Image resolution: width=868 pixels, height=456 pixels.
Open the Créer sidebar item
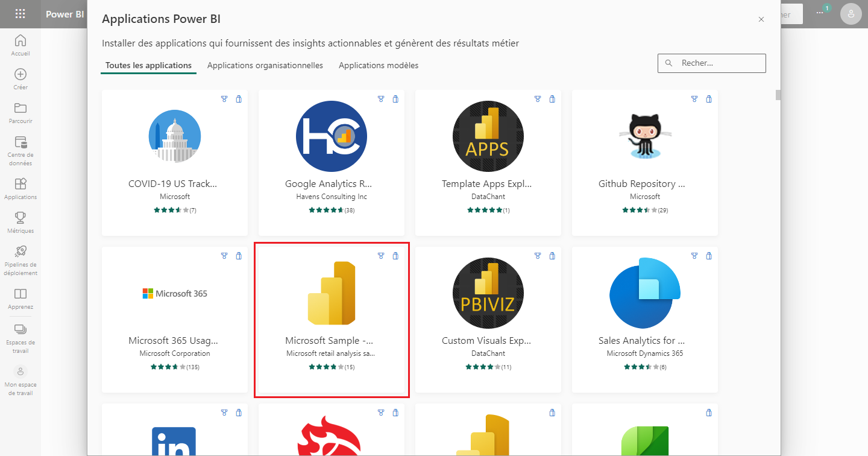click(20, 79)
